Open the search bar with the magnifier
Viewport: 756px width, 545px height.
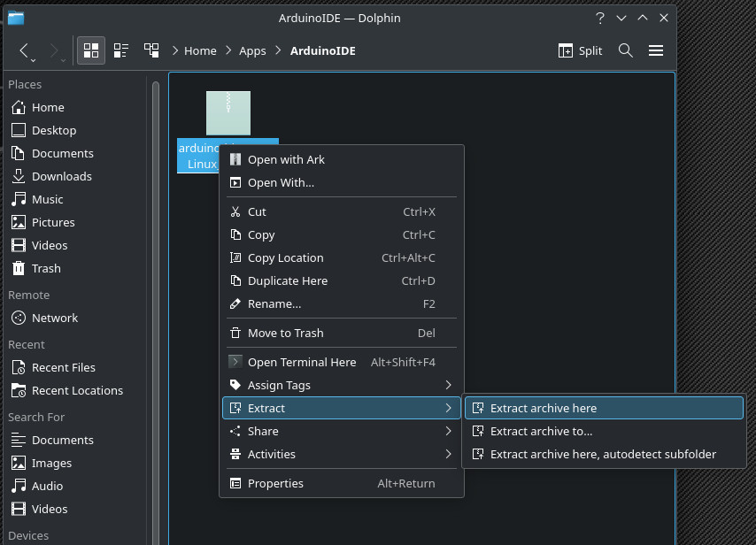(626, 50)
